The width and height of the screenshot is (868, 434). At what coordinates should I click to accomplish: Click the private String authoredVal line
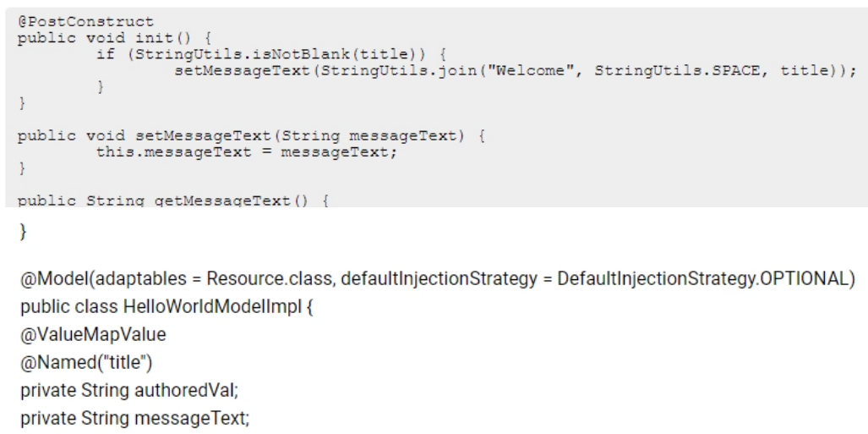coord(129,391)
